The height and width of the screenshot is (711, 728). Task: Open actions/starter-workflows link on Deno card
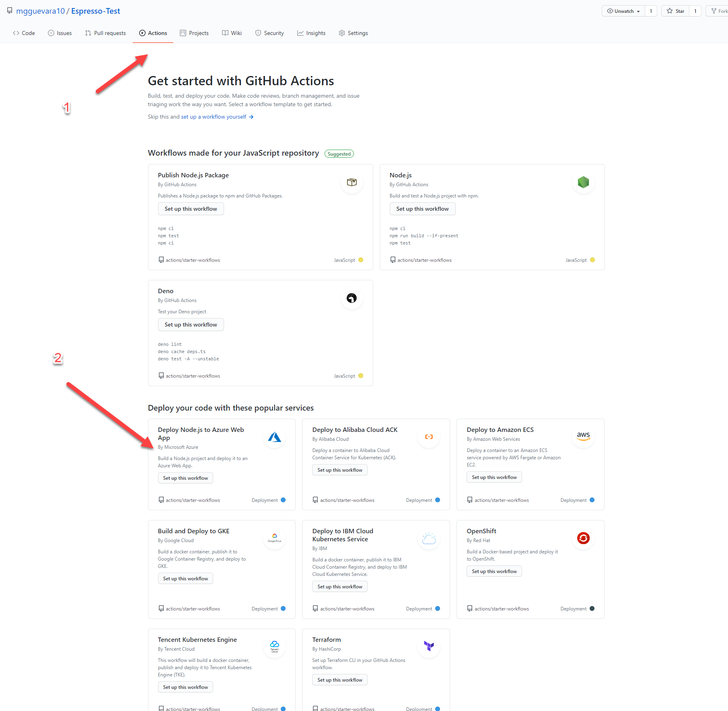tap(193, 376)
